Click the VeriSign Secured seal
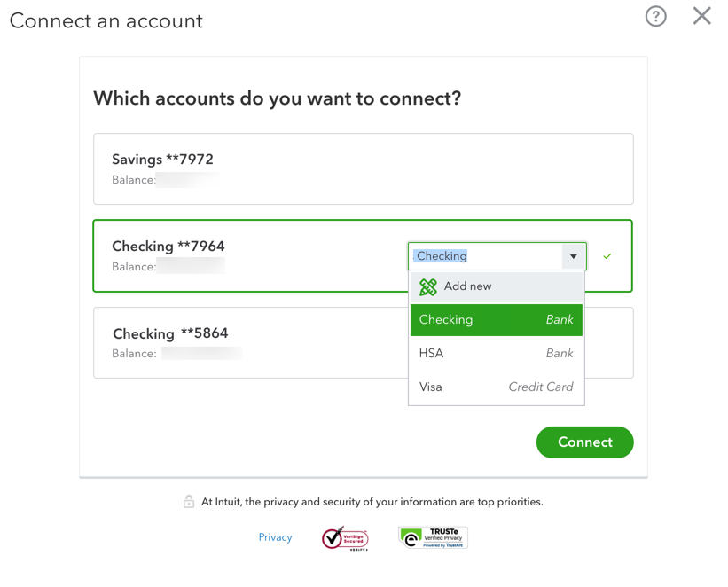Image resolution: width=728 pixels, height=587 pixels. click(345, 537)
